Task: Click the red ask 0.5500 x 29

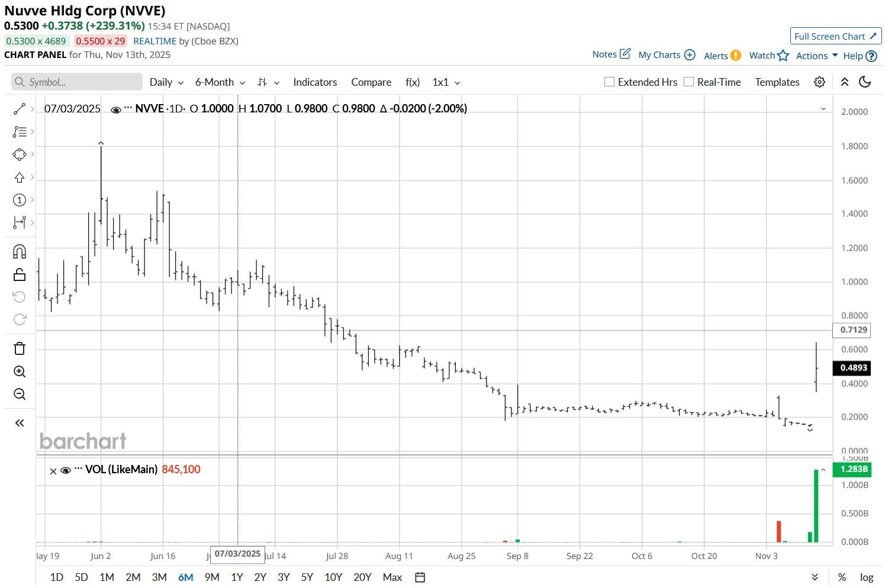Action: point(101,41)
